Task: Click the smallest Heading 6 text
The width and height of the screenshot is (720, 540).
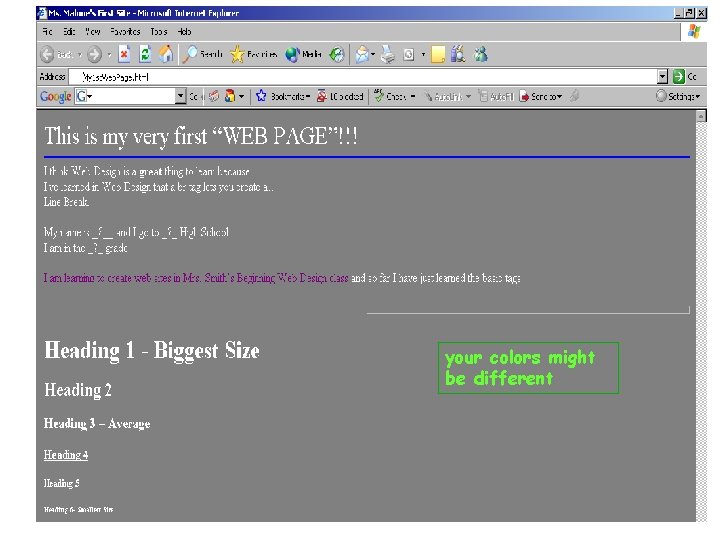Action: tap(79, 509)
